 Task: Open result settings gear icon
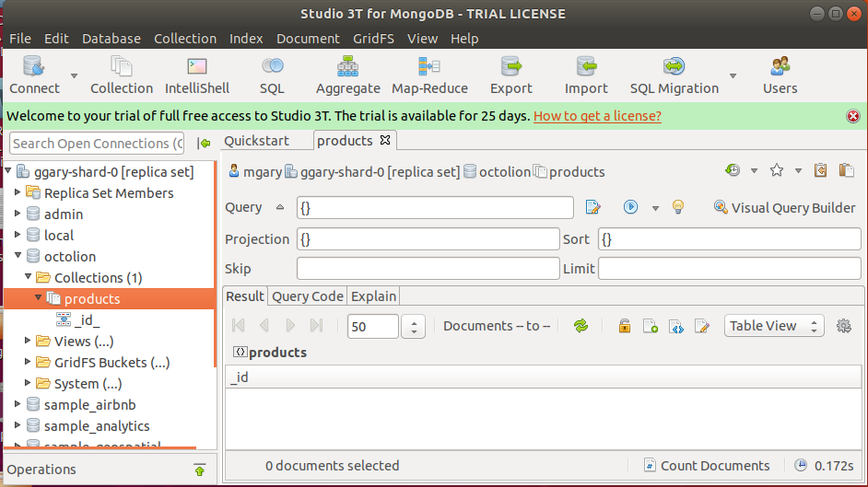[844, 326]
